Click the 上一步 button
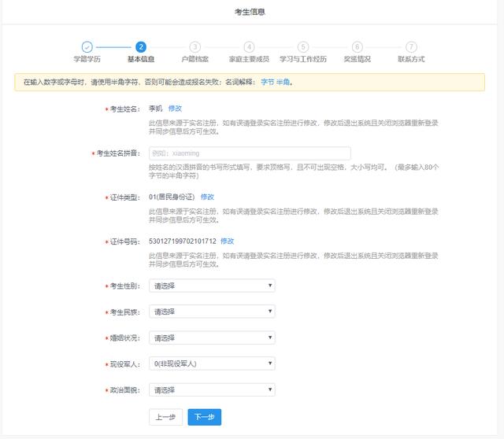504x439 pixels. (165, 417)
